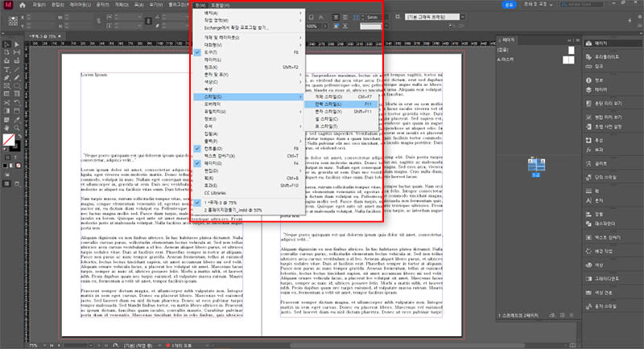Click CC Libraries in the Window menu
The height and width of the screenshot is (349, 644).
click(249, 193)
